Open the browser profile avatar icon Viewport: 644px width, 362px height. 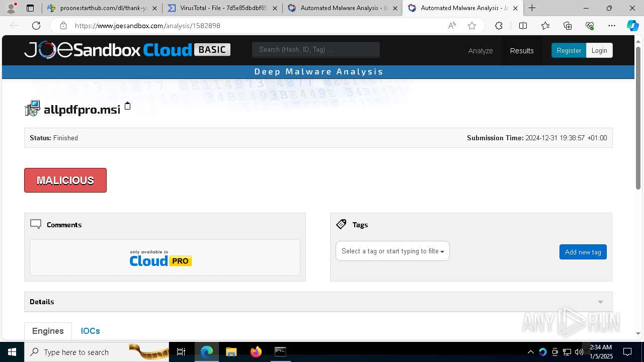point(11,8)
